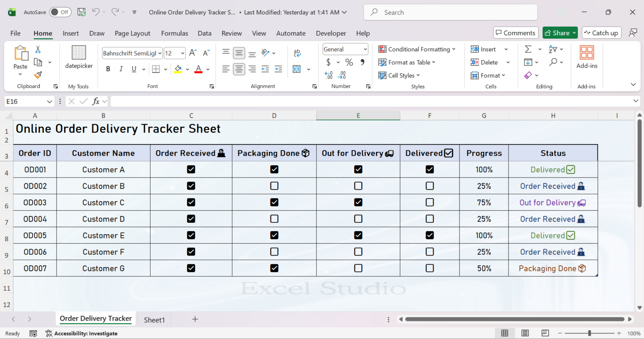The height and width of the screenshot is (339, 644).
Task: Click Accessibility: Investigate in status bar
Action: (x=81, y=334)
